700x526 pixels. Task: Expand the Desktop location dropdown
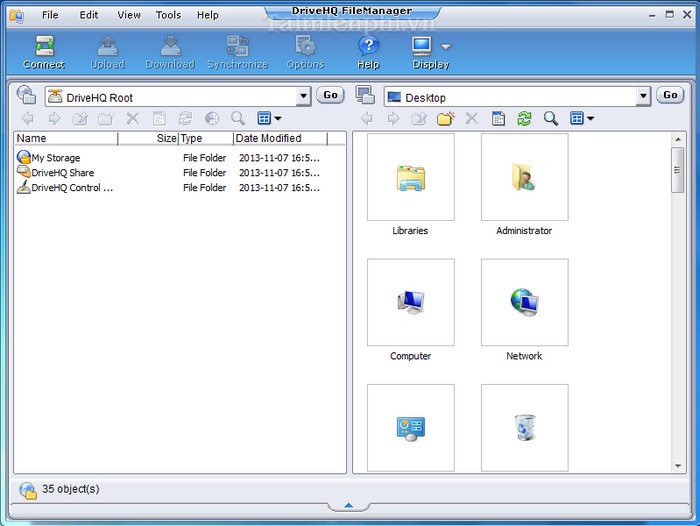pos(643,96)
